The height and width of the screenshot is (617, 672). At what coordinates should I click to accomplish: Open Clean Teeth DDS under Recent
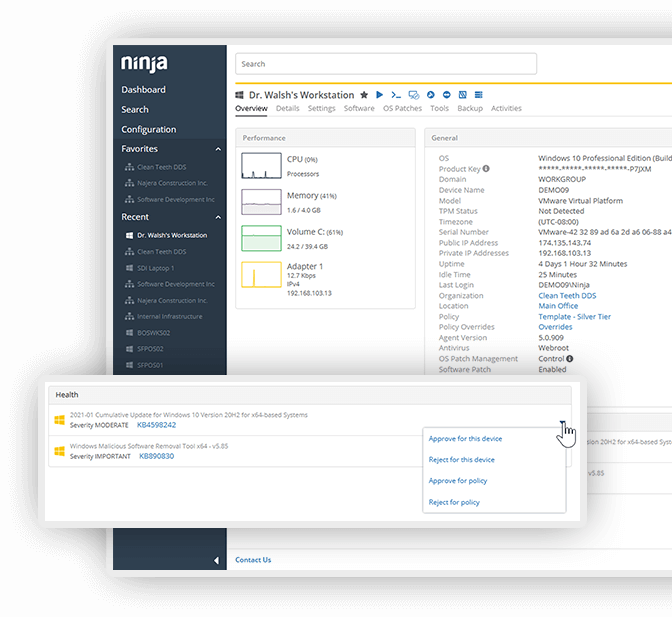pos(162,252)
